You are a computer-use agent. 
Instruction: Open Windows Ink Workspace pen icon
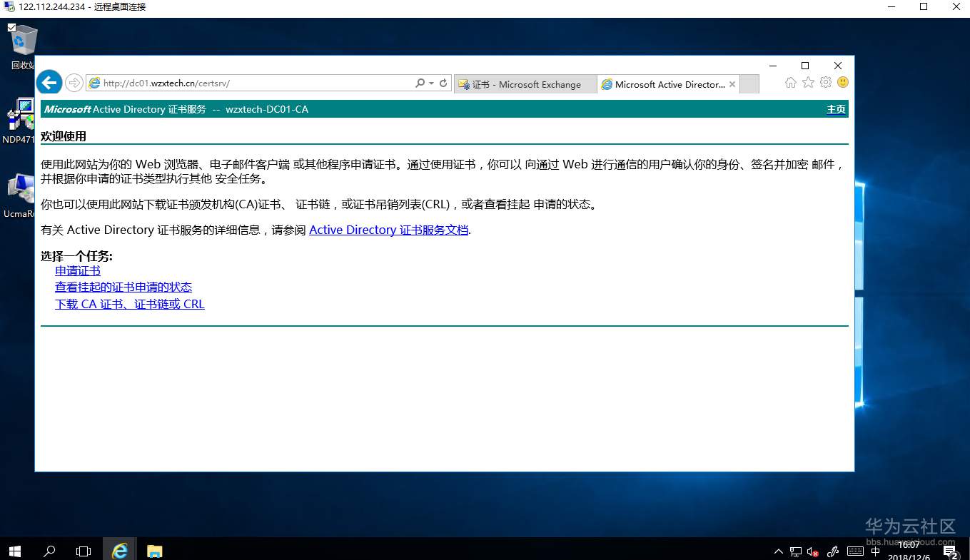tap(832, 551)
